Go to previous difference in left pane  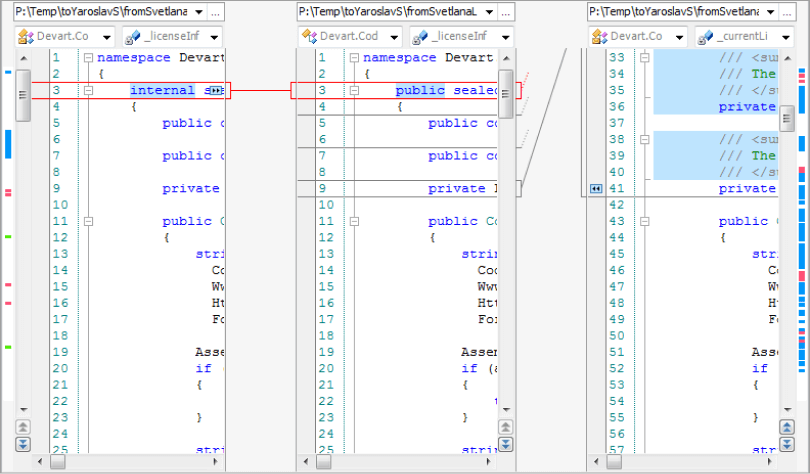pyautogui.click(x=23, y=427)
